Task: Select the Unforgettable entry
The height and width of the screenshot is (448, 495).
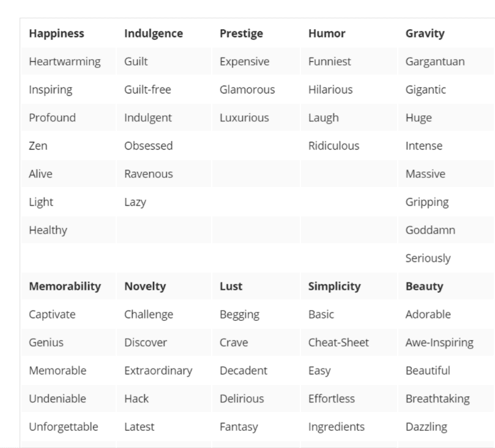Action: pyautogui.click(x=64, y=427)
